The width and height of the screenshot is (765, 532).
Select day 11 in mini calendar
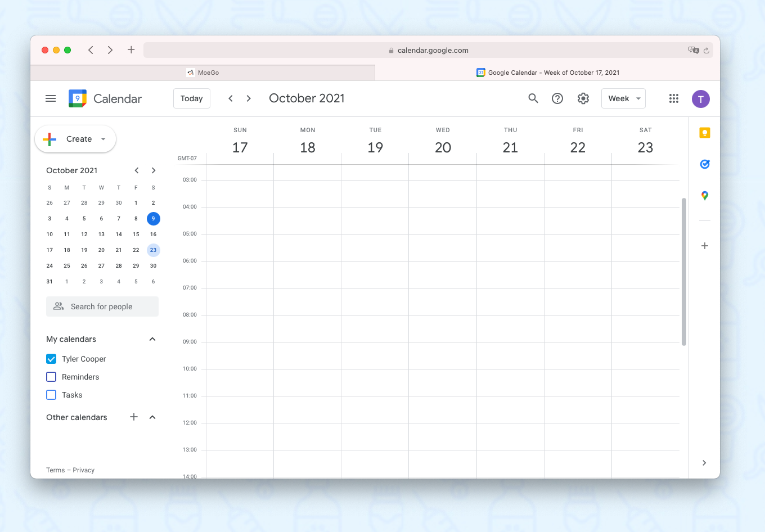coord(67,235)
